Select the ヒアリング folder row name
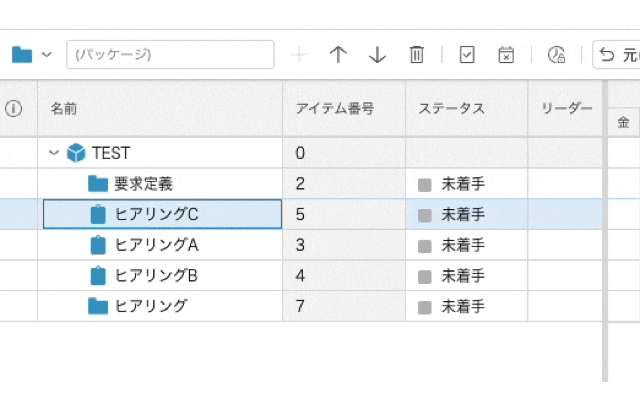 click(151, 306)
